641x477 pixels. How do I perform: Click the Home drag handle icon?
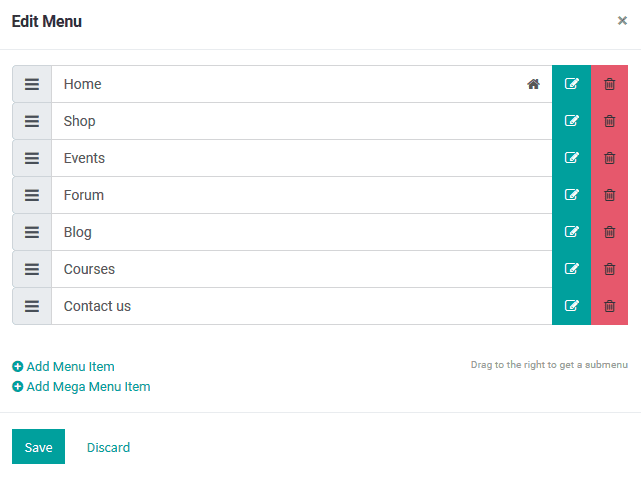(32, 84)
